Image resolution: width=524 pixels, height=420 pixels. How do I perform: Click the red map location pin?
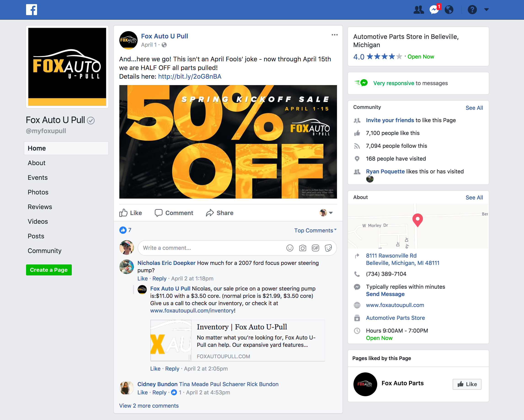pyautogui.click(x=417, y=220)
